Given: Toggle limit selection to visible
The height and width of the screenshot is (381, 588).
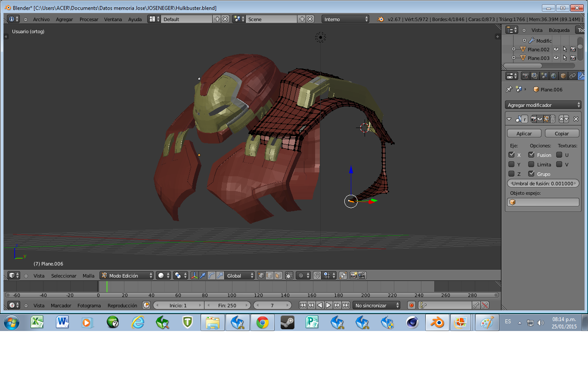Looking at the screenshot, I should (289, 275).
